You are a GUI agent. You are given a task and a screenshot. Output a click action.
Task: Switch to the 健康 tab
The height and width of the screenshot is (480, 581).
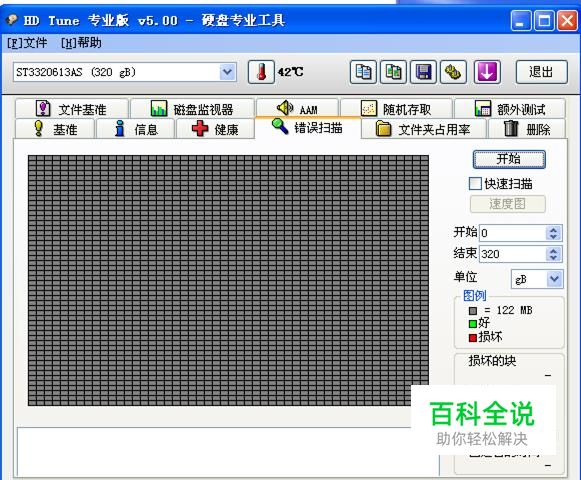(215, 129)
